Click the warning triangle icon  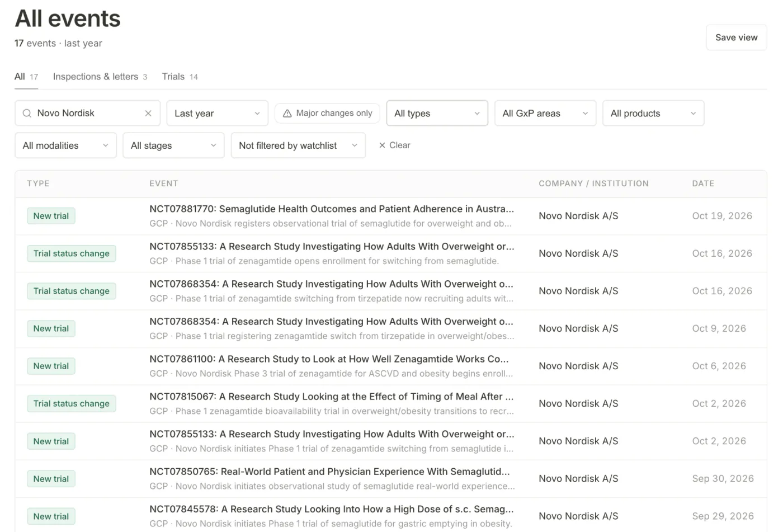click(x=287, y=114)
